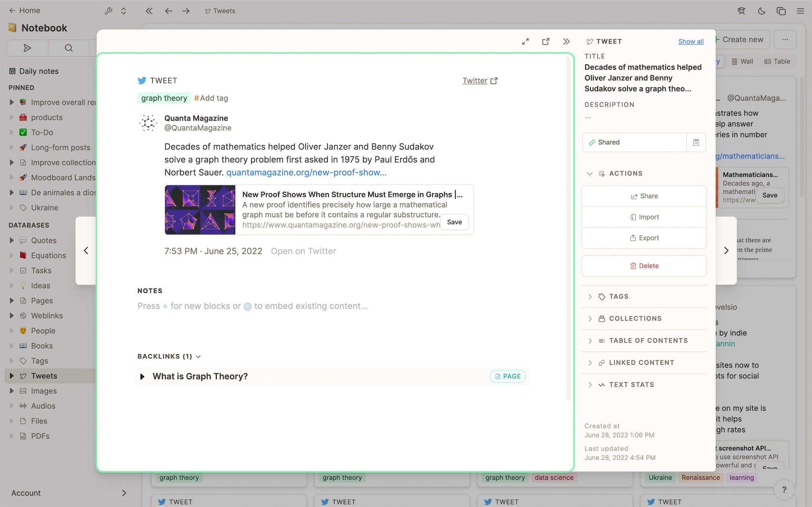Copy the shared link via clipboard icon
The height and width of the screenshot is (507, 812).
(x=696, y=142)
